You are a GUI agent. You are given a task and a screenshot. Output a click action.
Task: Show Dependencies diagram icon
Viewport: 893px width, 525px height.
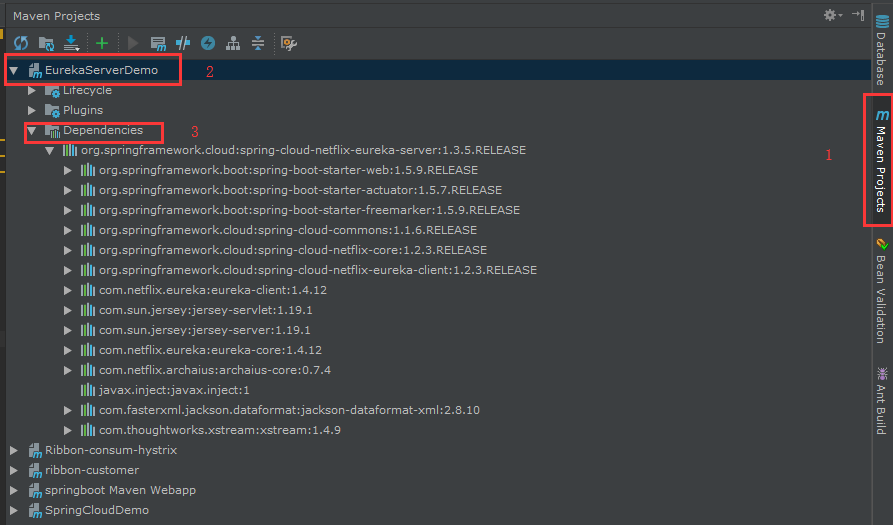click(233, 43)
